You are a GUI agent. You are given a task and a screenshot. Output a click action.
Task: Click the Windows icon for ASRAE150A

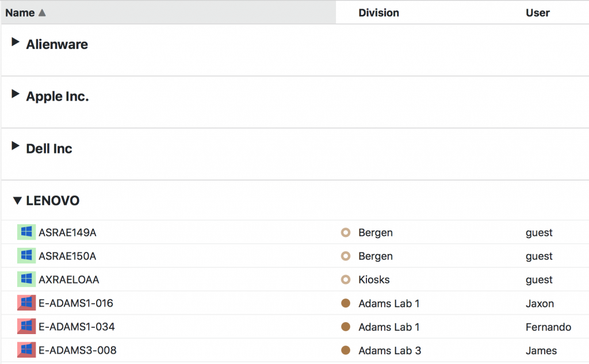point(26,256)
